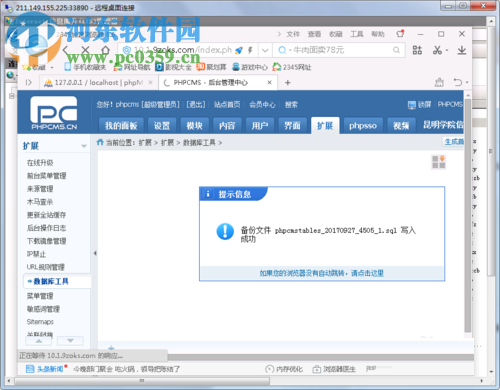Viewport: 500px width, 390px height.
Task: Open the 2345网址 bookmark
Action: [x=292, y=67]
